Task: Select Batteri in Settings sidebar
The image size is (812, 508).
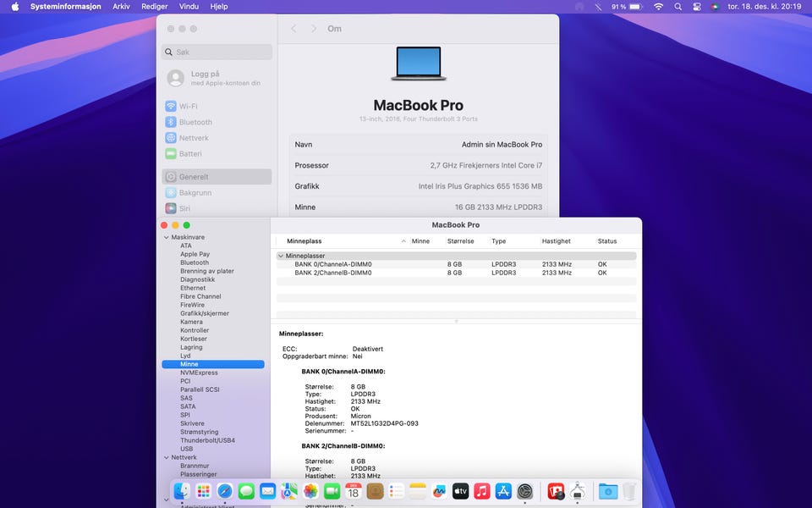Action: 217,154
